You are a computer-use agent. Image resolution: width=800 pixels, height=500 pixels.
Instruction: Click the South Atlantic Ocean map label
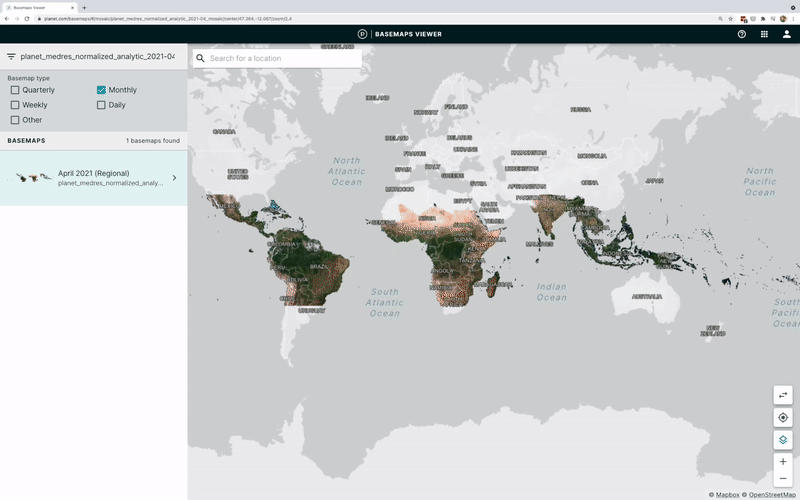[385, 303]
